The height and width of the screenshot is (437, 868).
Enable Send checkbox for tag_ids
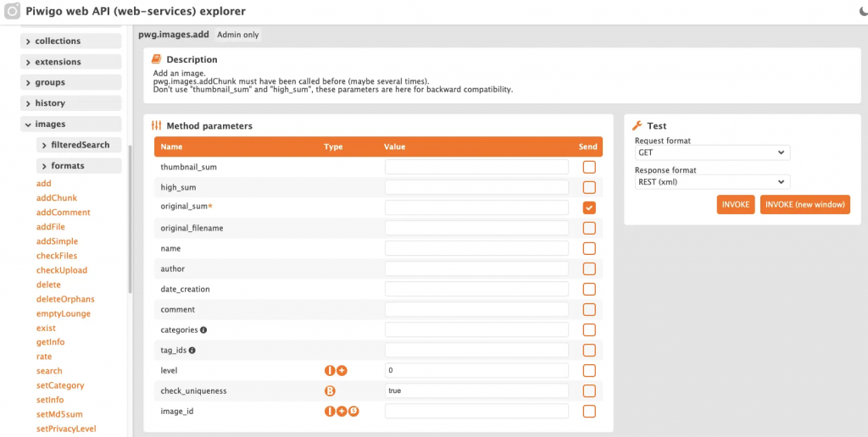tap(589, 350)
